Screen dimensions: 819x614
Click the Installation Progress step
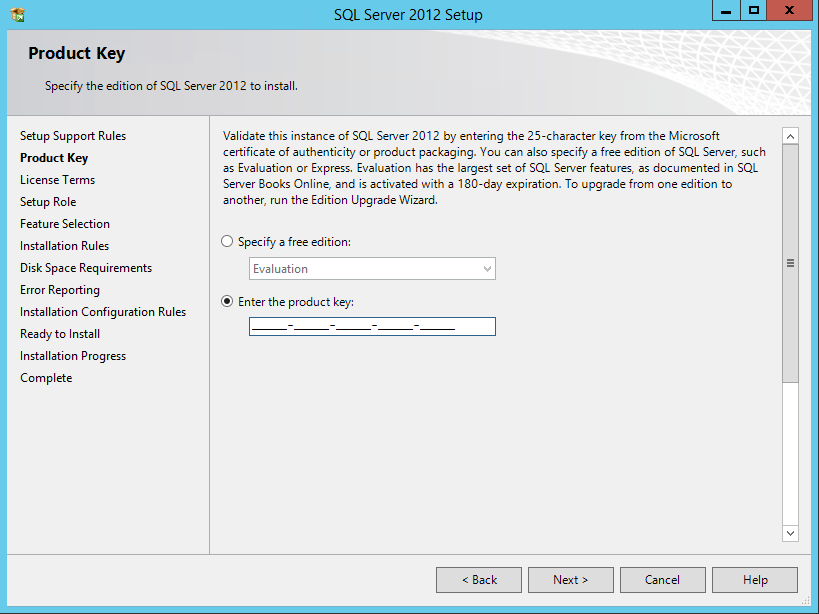73,356
